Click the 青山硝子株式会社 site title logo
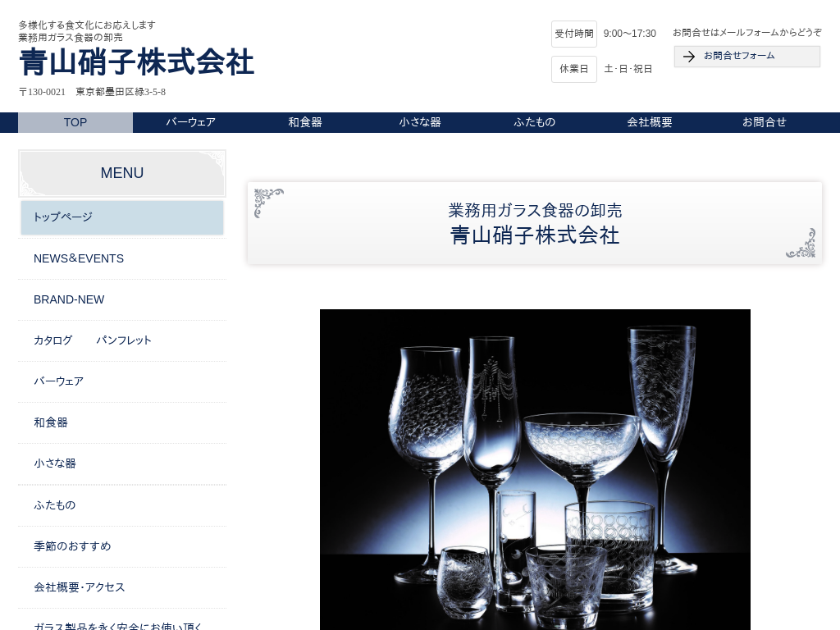This screenshot has width=840, height=630. pyautogui.click(x=136, y=62)
